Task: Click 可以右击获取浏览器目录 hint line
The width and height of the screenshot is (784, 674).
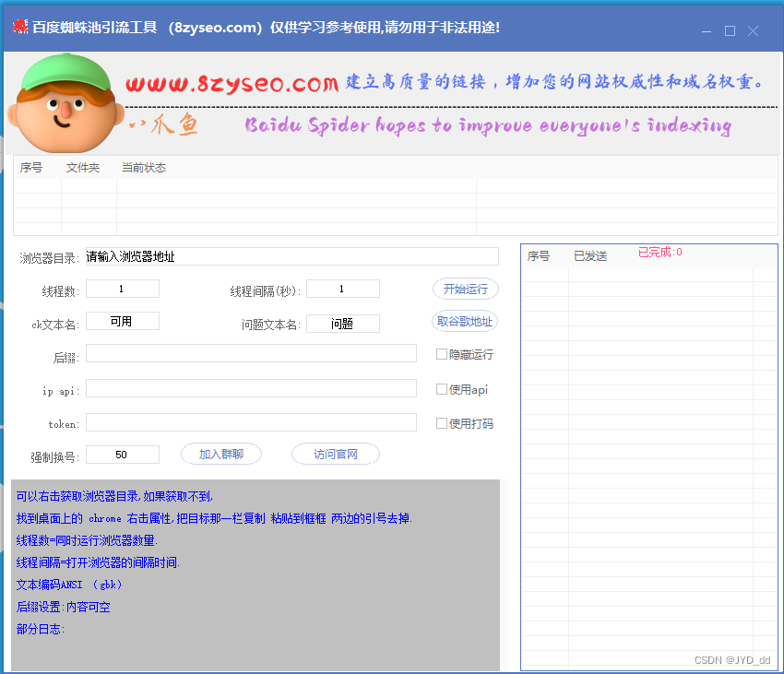Action: (x=114, y=496)
